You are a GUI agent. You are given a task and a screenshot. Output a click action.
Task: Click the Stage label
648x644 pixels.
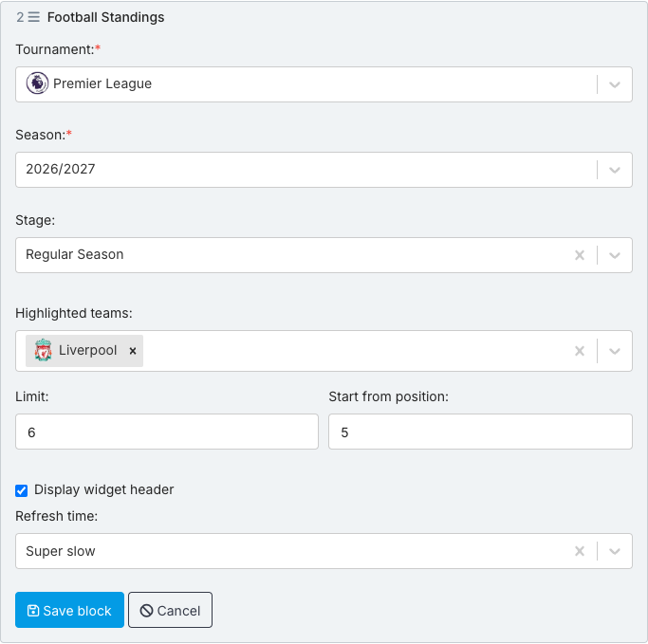35,220
